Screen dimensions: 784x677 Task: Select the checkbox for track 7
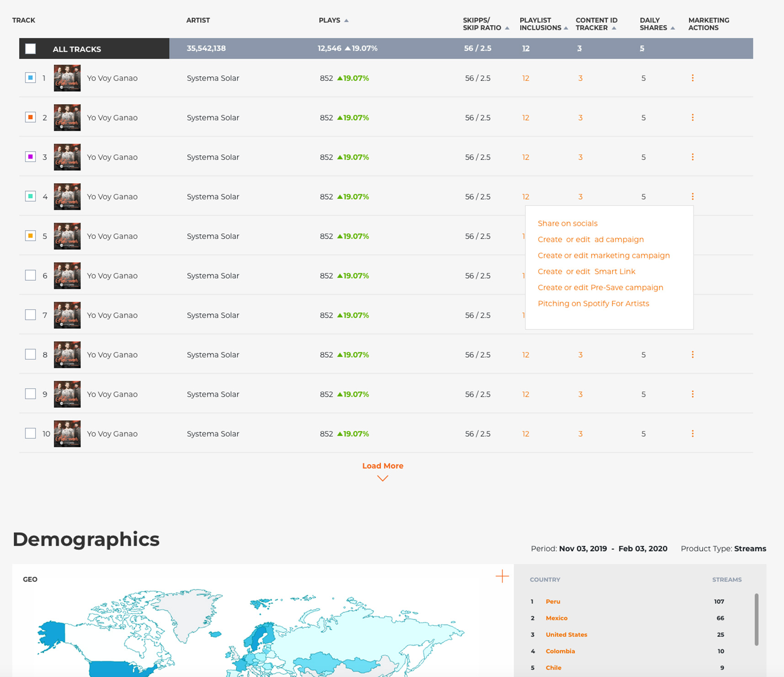tap(31, 315)
